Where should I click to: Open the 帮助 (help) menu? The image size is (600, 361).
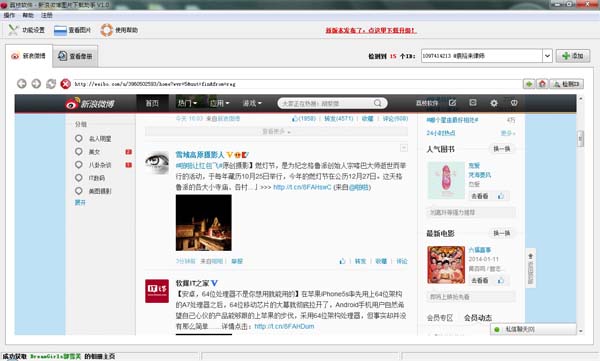click(x=28, y=15)
